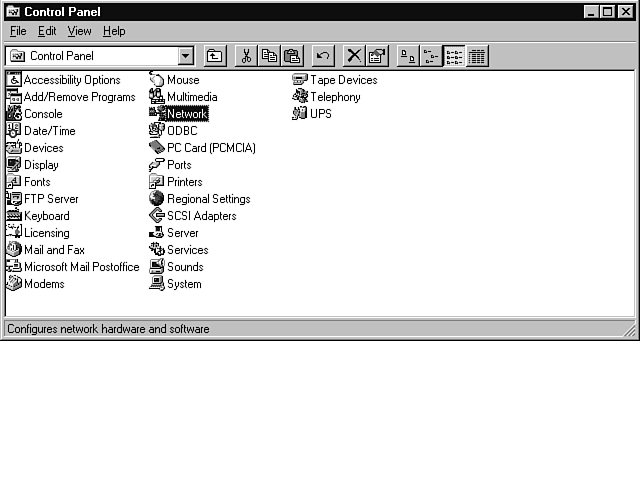
Task: Click the Up One Level toolbar button
Action: [215, 56]
